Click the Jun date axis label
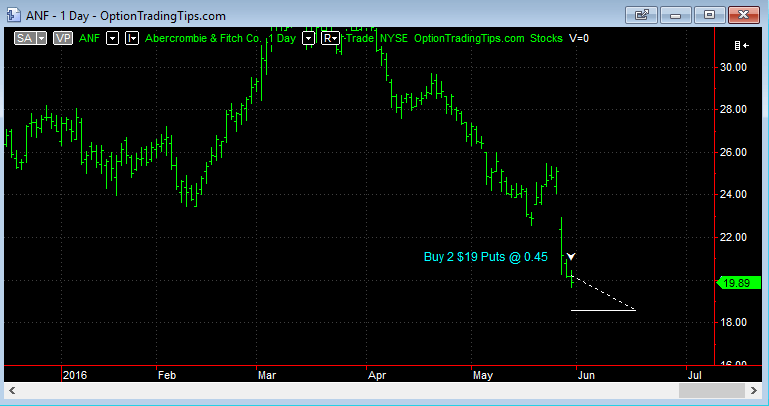The height and width of the screenshot is (406, 769). (x=586, y=376)
